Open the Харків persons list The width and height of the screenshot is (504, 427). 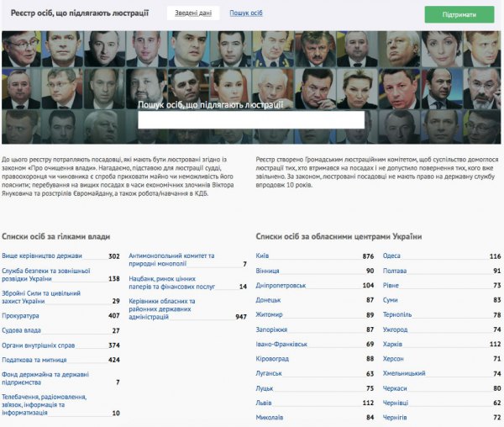pos(392,344)
